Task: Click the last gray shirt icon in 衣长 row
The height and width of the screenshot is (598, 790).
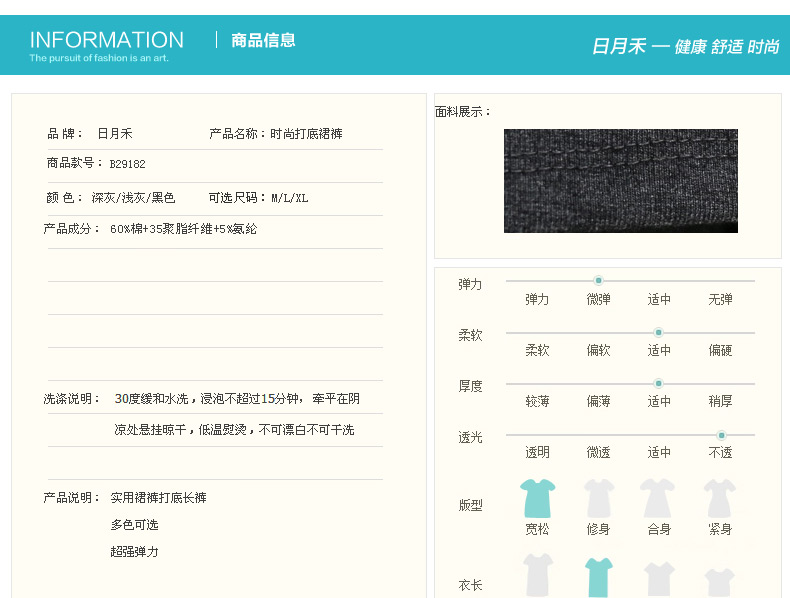Action: (x=719, y=582)
